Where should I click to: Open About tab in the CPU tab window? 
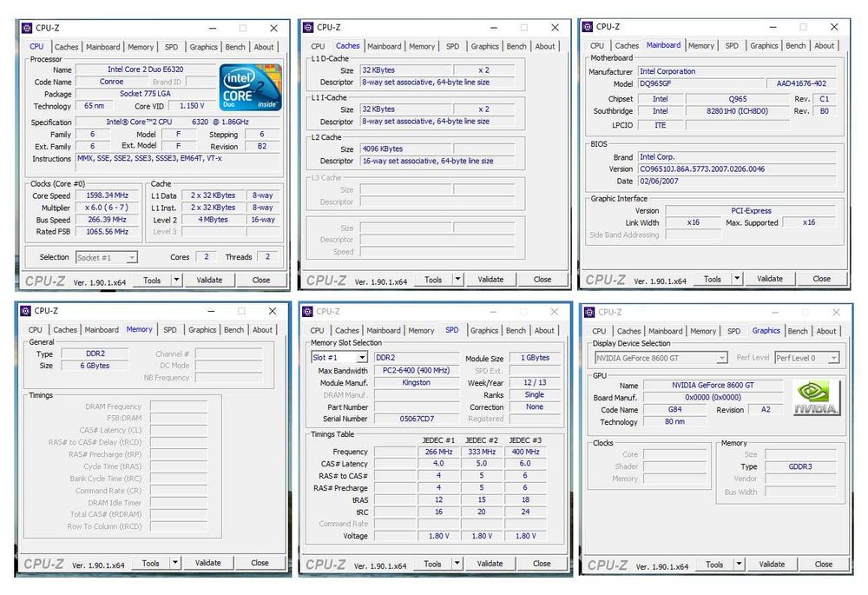tap(264, 47)
